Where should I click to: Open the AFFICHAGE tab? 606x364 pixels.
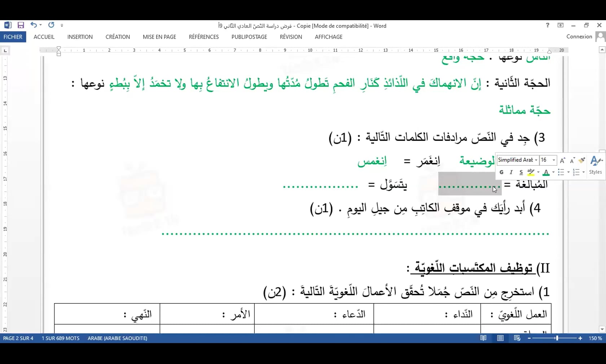click(329, 37)
